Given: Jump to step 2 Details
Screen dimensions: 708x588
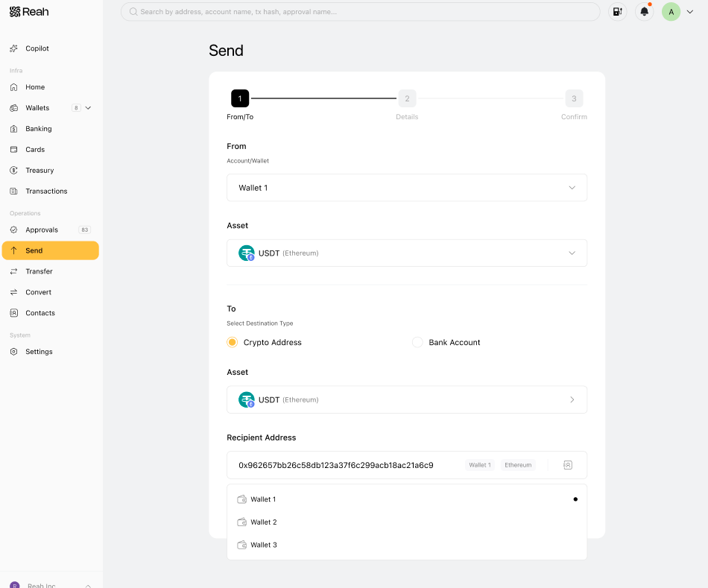Looking at the screenshot, I should 407,98.
